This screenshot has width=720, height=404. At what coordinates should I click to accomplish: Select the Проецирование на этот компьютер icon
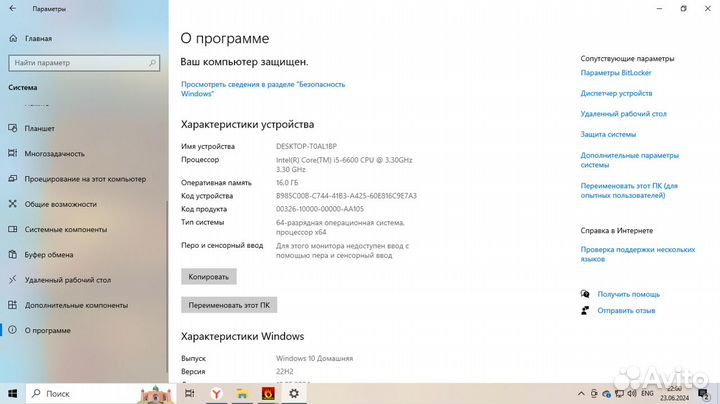[13, 179]
